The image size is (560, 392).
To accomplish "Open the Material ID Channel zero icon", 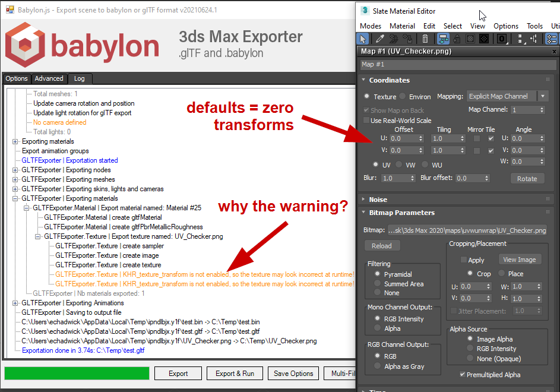I will (x=501, y=38).
